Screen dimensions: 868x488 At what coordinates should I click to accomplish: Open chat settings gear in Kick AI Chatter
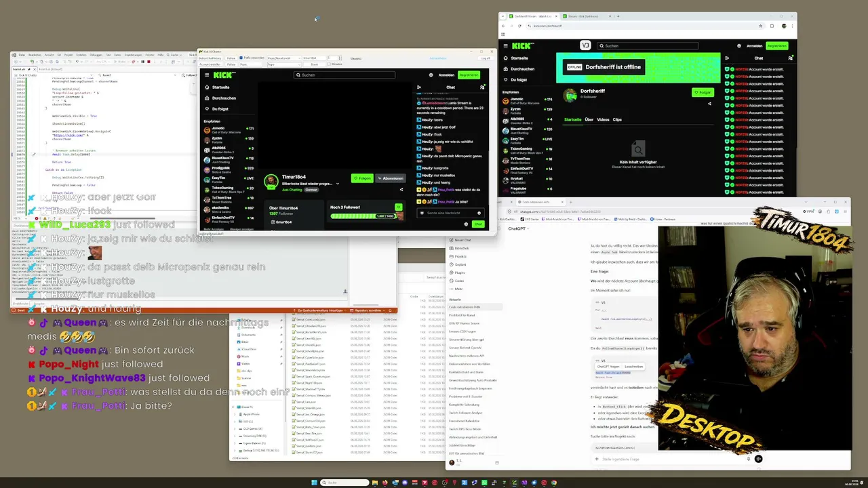pyautogui.click(x=466, y=224)
